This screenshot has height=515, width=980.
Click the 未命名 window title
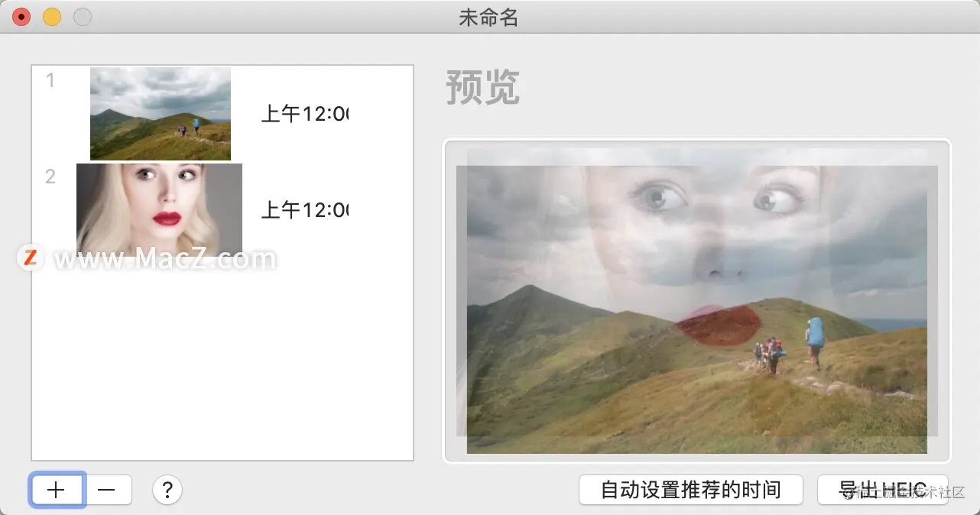[x=489, y=18]
